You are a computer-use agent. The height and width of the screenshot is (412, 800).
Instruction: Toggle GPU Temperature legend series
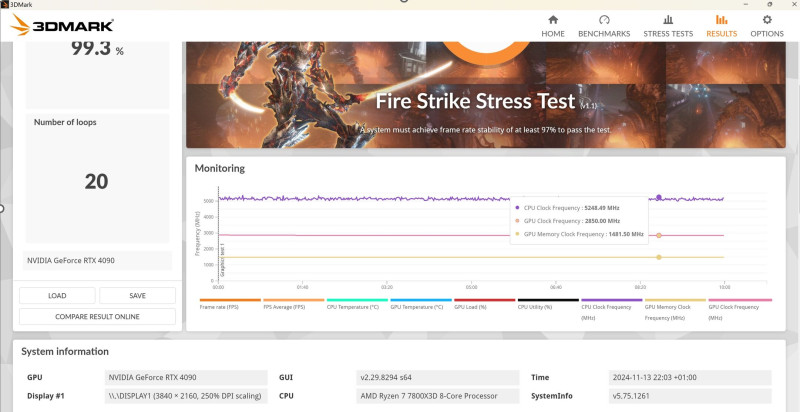(x=421, y=304)
